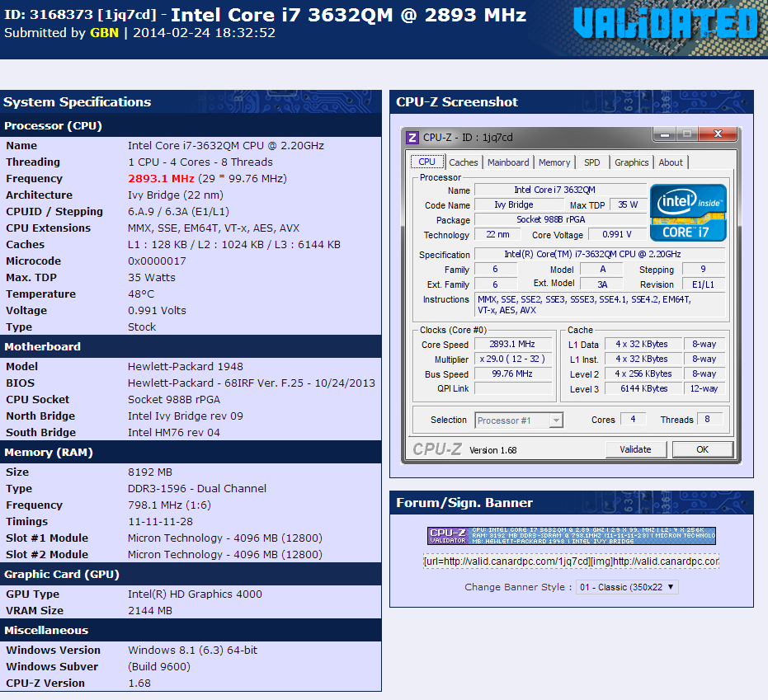
Task: Click the Forum/Sign. Banner panel header
Action: (571, 503)
